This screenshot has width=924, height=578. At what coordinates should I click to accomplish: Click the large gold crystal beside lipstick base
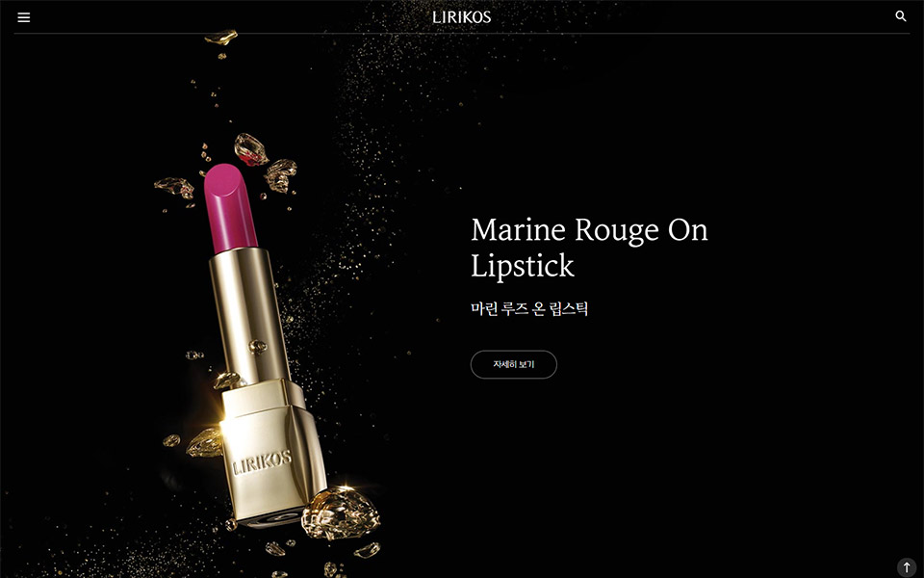(x=340, y=513)
